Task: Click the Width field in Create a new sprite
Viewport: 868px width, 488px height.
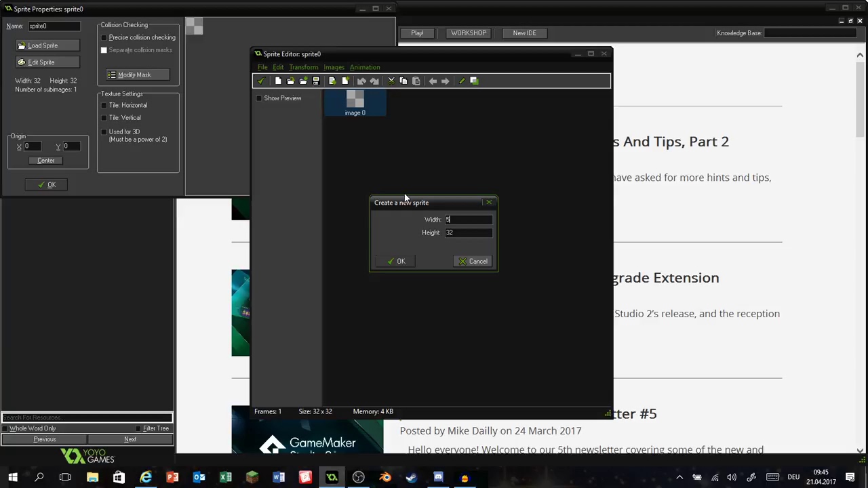Action: [469, 220]
